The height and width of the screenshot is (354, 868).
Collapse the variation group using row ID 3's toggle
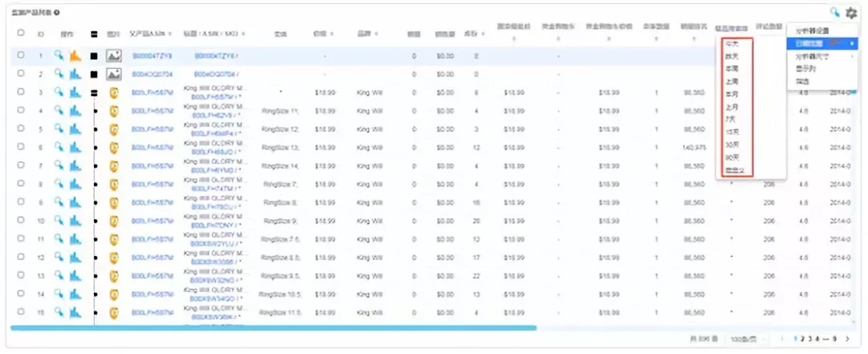(94, 92)
